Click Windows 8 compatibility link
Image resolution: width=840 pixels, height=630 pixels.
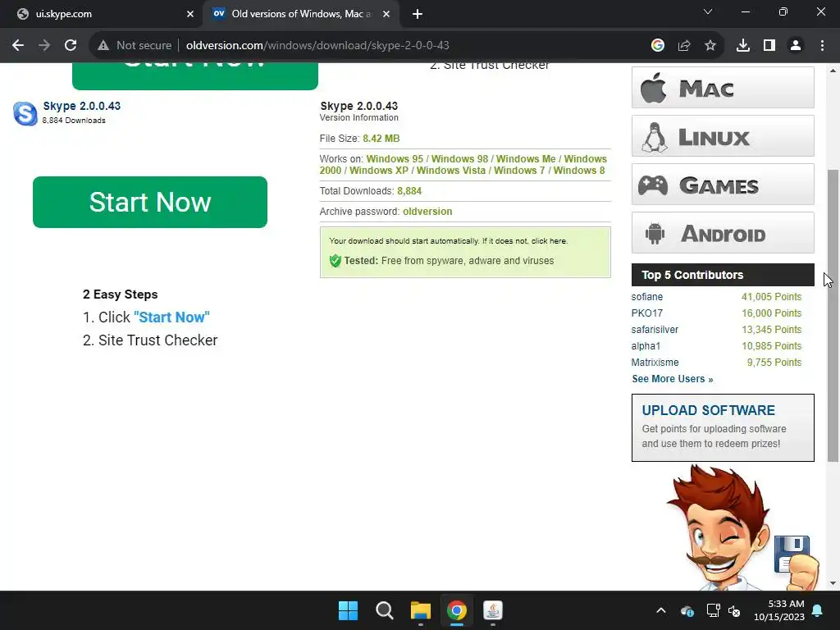tap(579, 171)
